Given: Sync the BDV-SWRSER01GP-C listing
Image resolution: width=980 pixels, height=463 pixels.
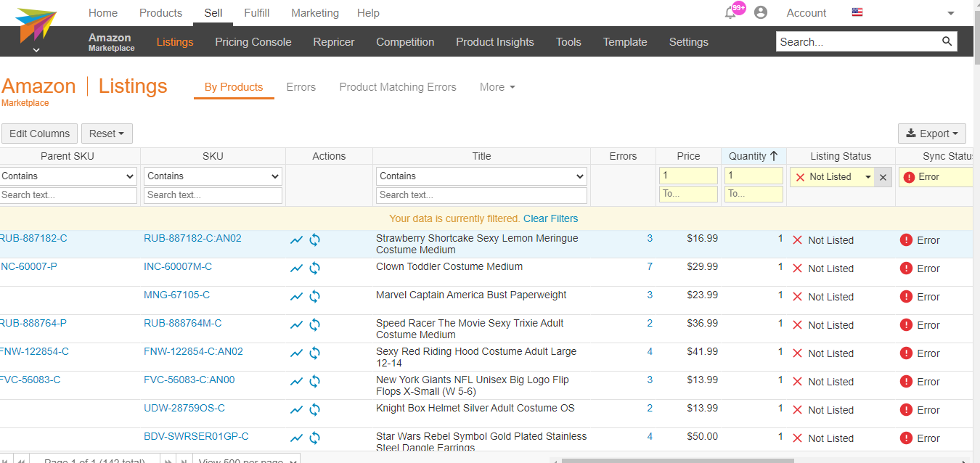Looking at the screenshot, I should [x=315, y=438].
